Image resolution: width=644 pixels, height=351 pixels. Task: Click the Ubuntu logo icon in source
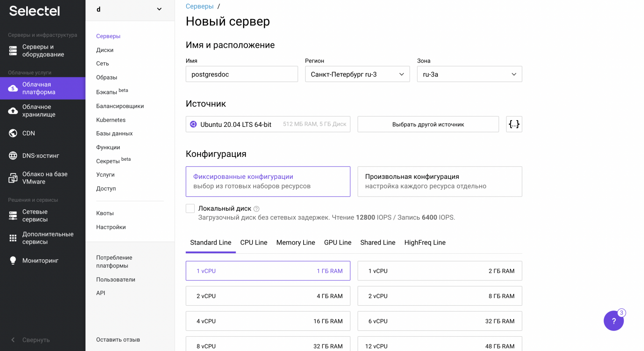[x=193, y=124]
